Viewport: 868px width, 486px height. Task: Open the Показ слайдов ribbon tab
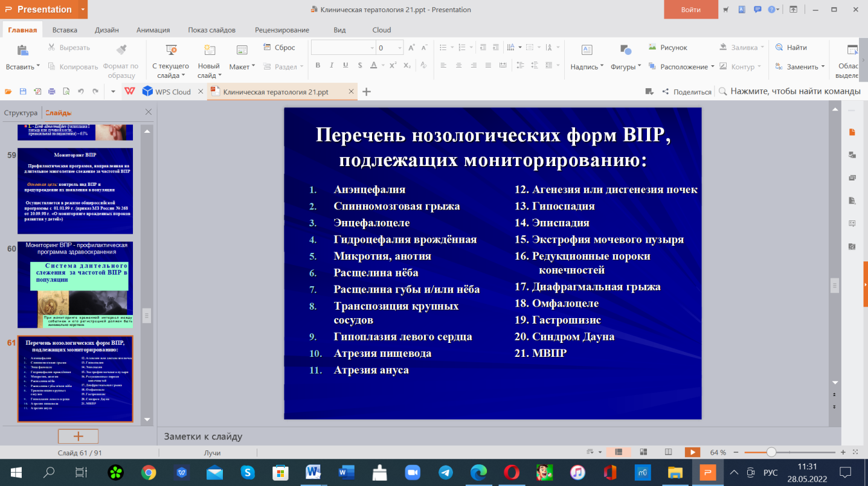click(x=211, y=30)
